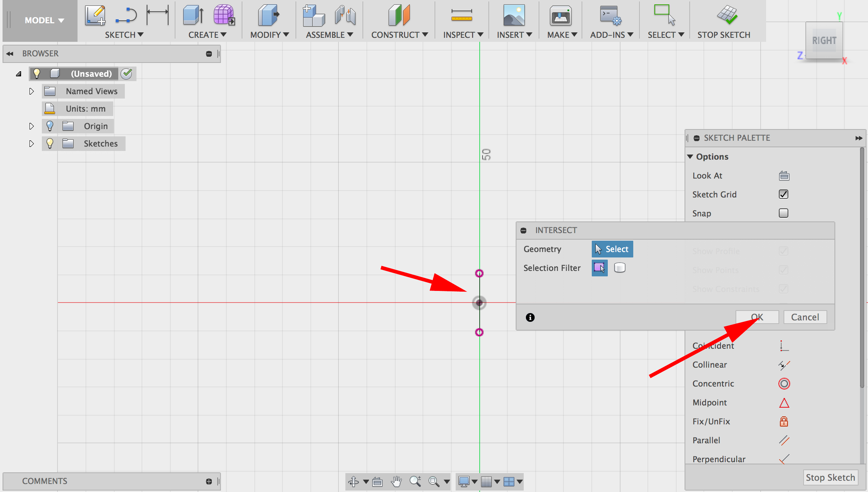Open the CREATE menu

click(x=207, y=35)
